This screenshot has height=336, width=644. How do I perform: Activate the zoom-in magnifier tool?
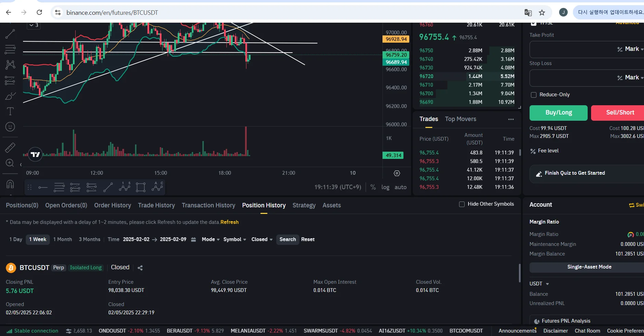(x=10, y=163)
